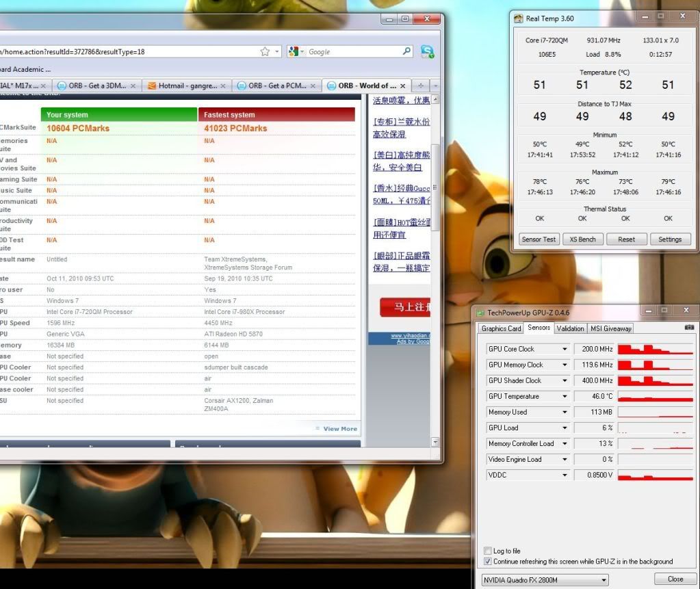Click the ATI Radeon HD 5870 text
The width and height of the screenshot is (700, 589).
coord(233,334)
